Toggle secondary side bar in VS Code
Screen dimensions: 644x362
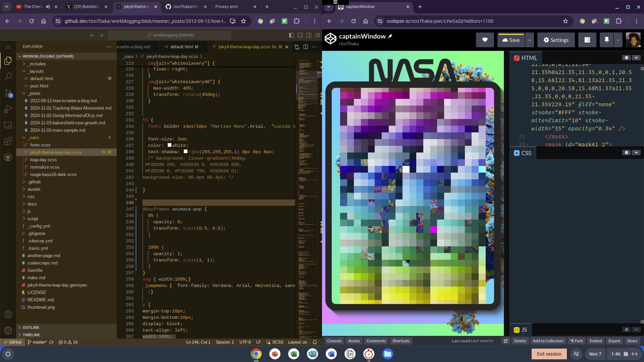point(309,35)
